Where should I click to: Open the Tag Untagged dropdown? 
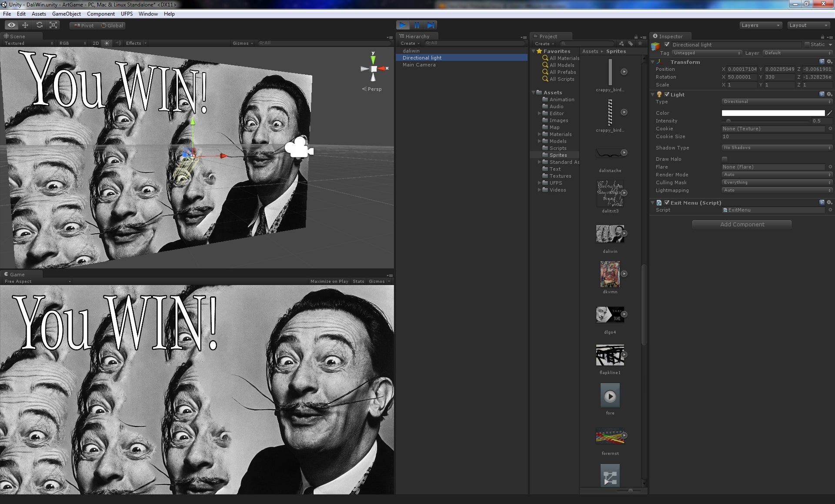pyautogui.click(x=707, y=53)
